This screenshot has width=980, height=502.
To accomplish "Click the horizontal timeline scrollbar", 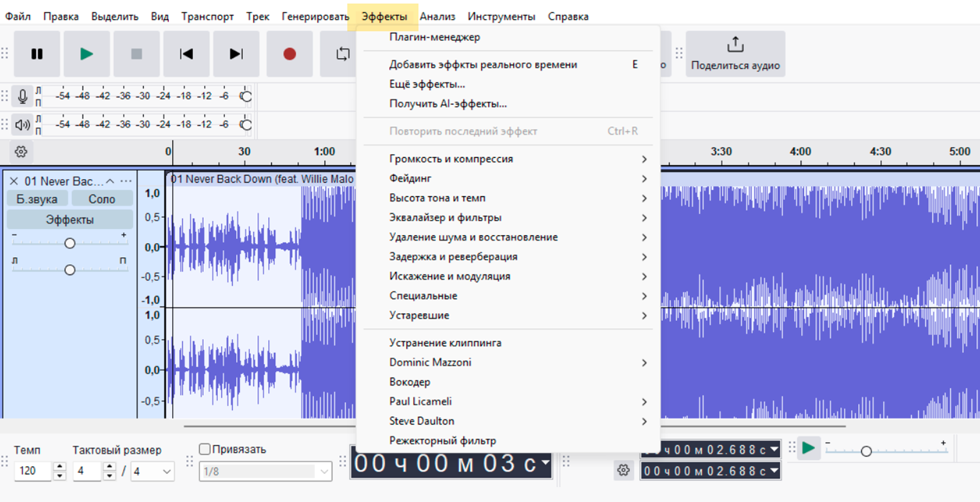I will (x=514, y=426).
